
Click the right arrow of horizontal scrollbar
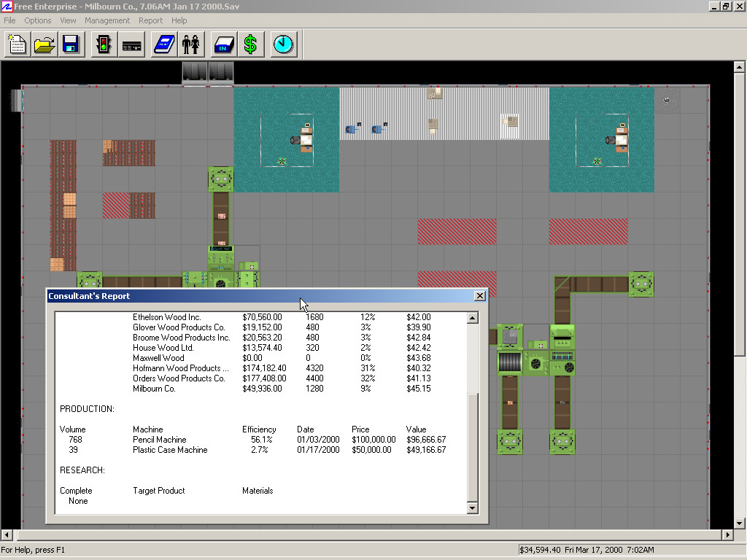click(x=726, y=535)
